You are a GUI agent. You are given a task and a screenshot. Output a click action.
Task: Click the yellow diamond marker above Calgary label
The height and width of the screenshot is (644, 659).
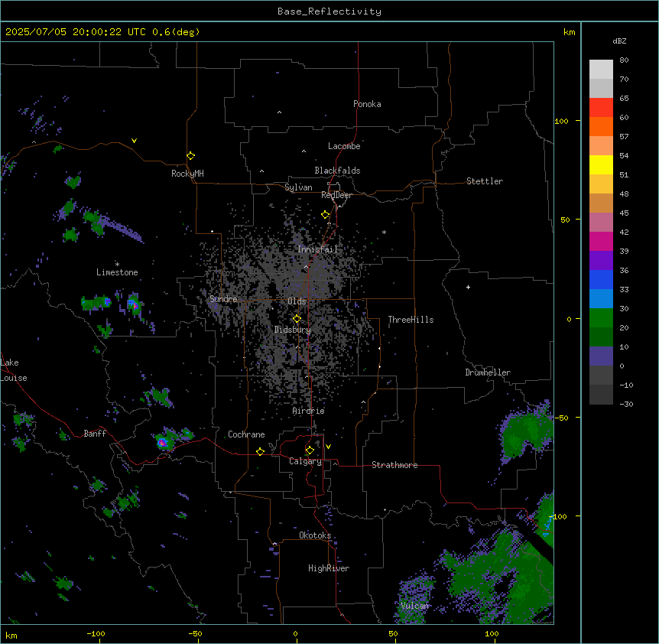point(310,450)
